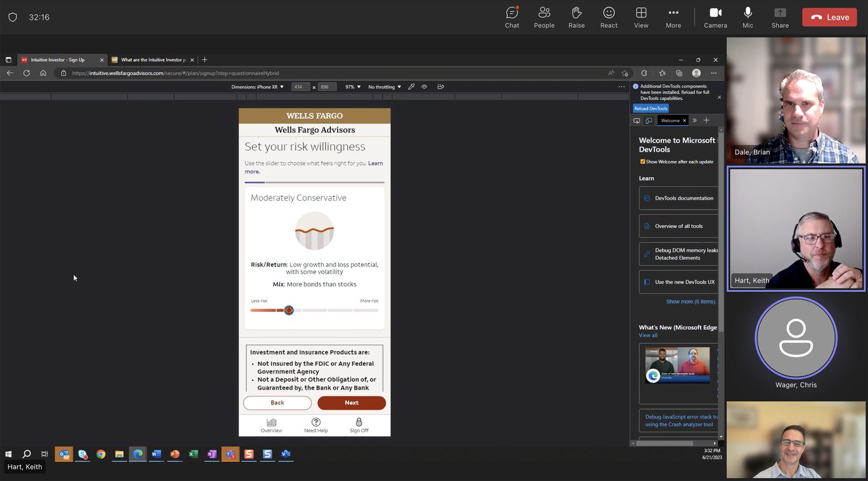Image resolution: width=868 pixels, height=481 pixels.
Task: Open the Edge profile avatar
Action: point(696,73)
